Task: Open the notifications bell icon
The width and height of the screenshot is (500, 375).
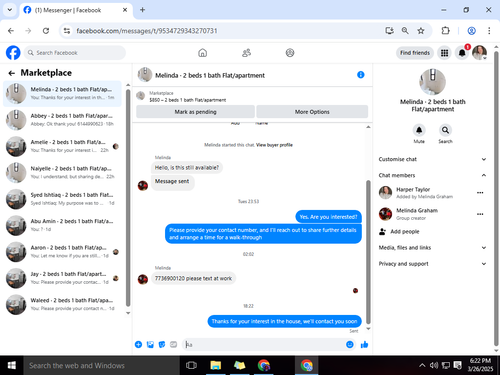Action: tap(462, 53)
